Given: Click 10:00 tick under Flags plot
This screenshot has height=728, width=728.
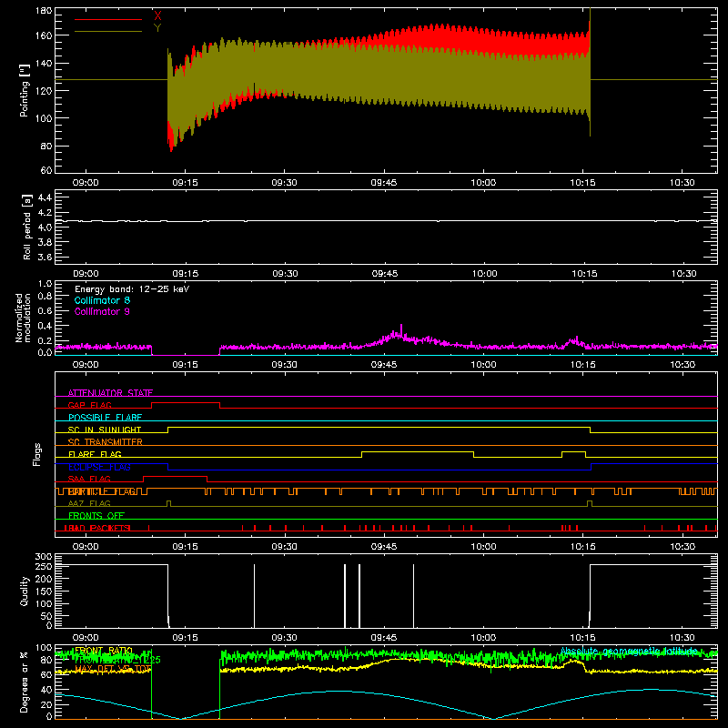Looking at the screenshot, I should coord(483,547).
